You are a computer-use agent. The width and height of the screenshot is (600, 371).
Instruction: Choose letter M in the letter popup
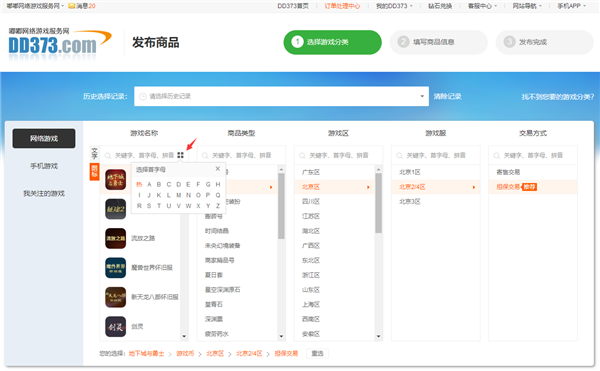pyautogui.click(x=178, y=195)
